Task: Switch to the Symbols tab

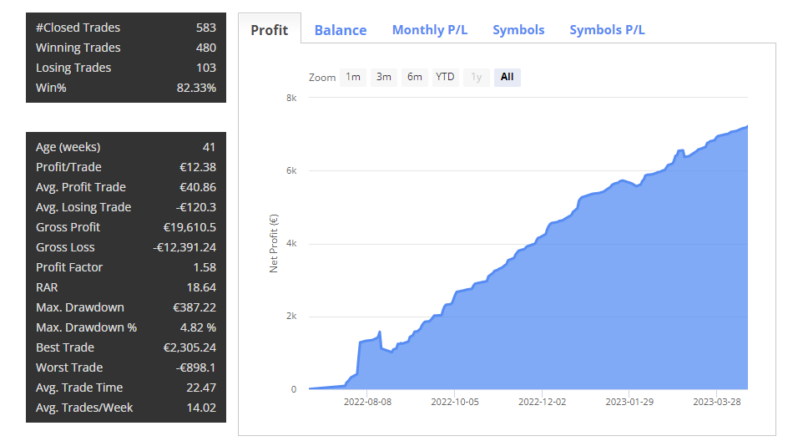Action: (x=518, y=30)
